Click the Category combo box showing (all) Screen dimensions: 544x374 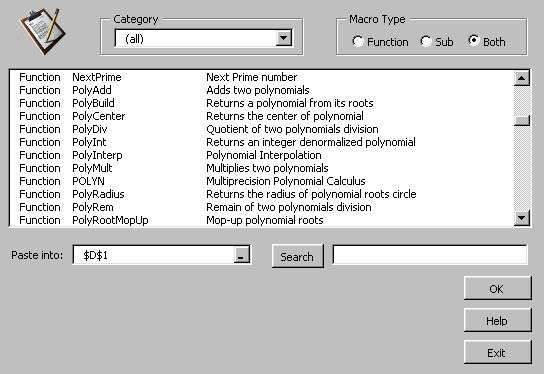pyautogui.click(x=203, y=38)
